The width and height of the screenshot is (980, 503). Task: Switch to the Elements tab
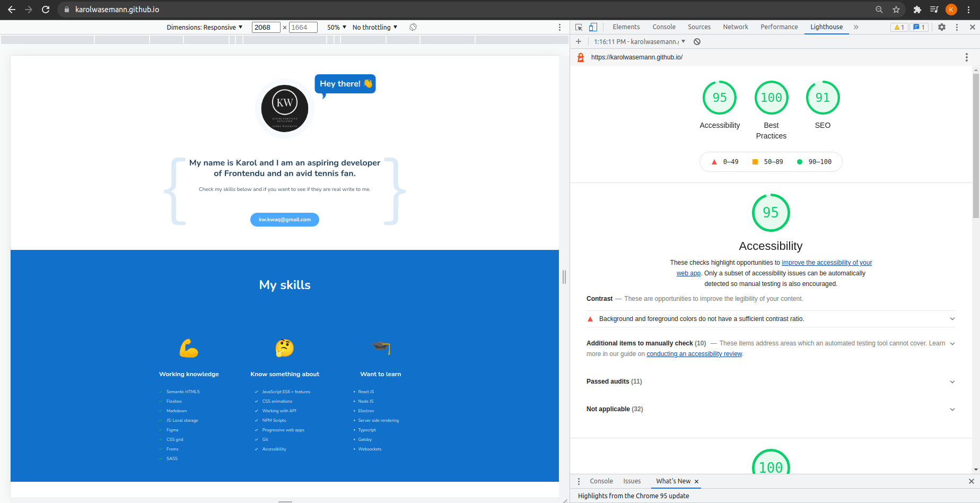tap(626, 27)
